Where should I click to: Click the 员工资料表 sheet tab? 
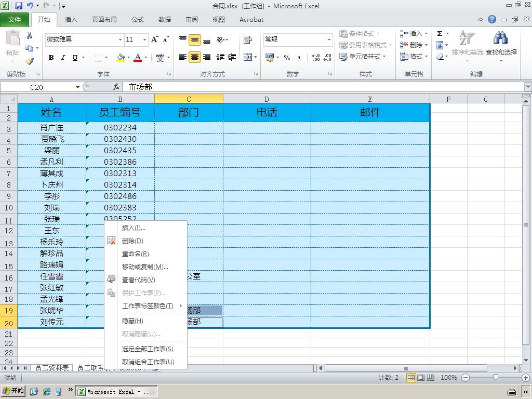click(x=51, y=368)
